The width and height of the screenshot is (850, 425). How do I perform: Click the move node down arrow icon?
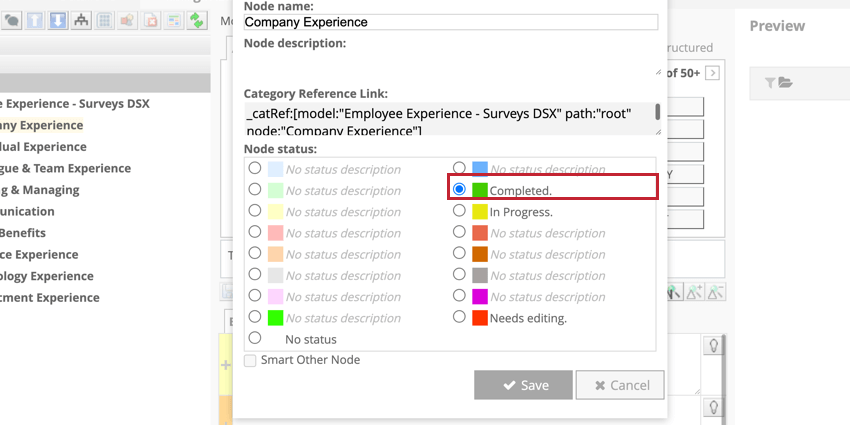[x=57, y=21]
